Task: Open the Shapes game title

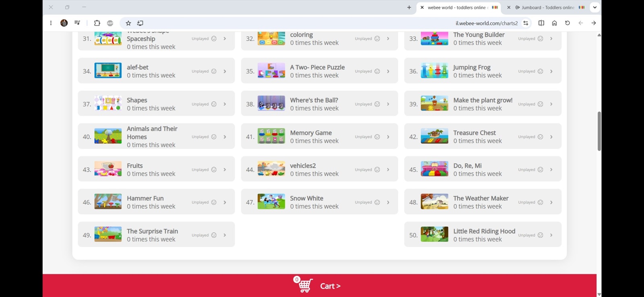Action: 137,100
